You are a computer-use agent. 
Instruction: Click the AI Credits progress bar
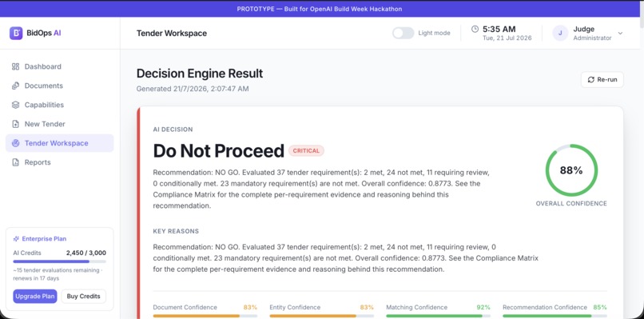[x=60, y=261]
